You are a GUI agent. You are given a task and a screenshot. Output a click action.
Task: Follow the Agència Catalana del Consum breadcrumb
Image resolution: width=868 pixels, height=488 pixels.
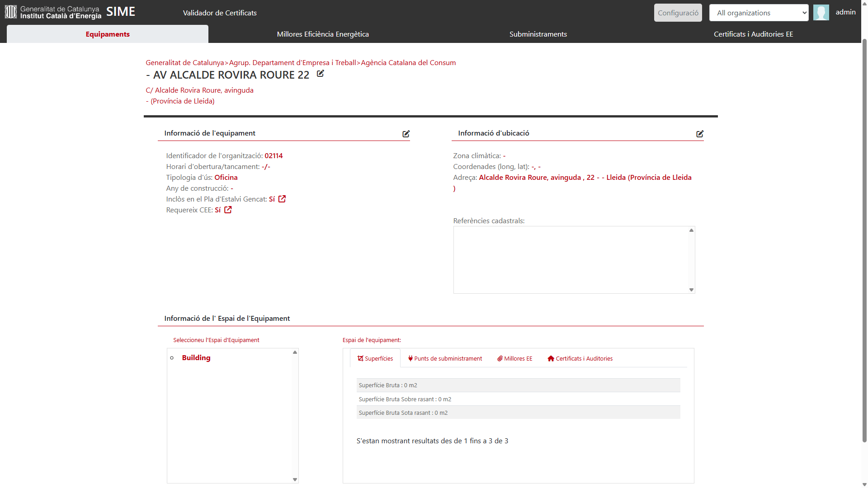click(x=408, y=63)
